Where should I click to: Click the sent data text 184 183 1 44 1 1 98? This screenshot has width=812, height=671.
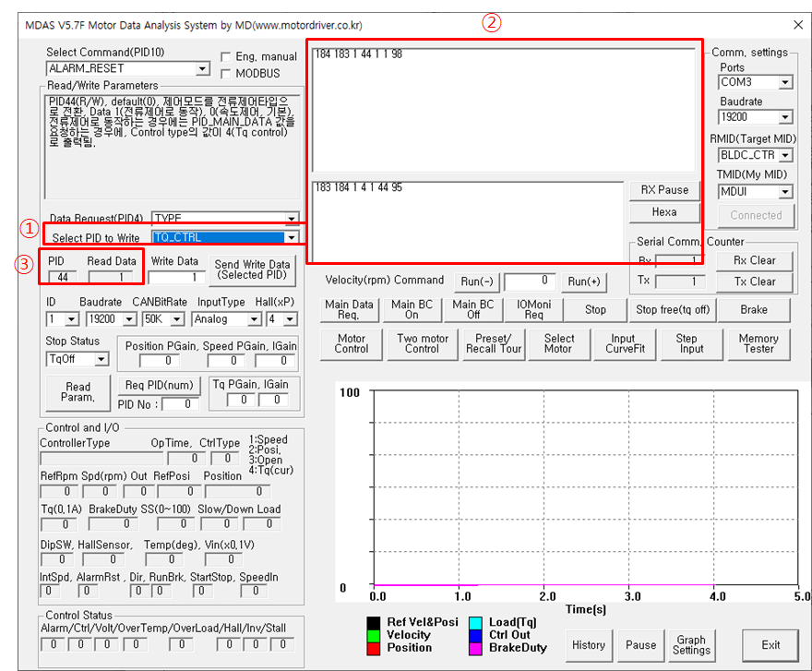click(358, 54)
